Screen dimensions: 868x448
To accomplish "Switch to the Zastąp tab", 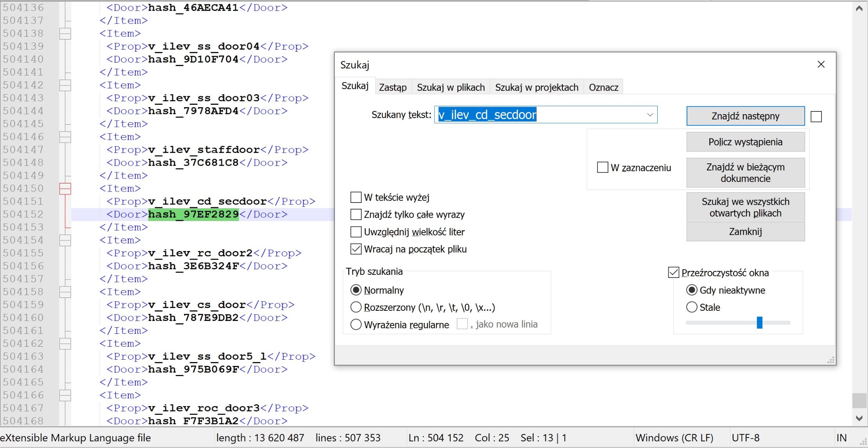I will (x=393, y=87).
